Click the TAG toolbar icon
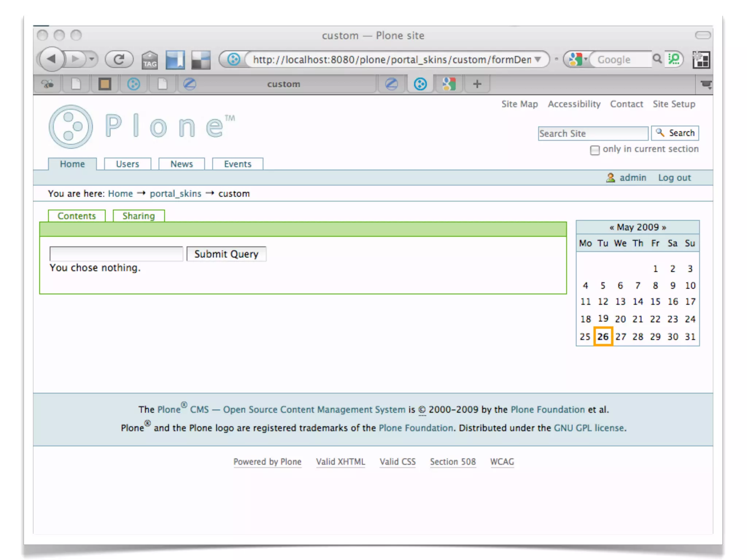Image resolution: width=747 pixels, height=560 pixels. pos(150,59)
